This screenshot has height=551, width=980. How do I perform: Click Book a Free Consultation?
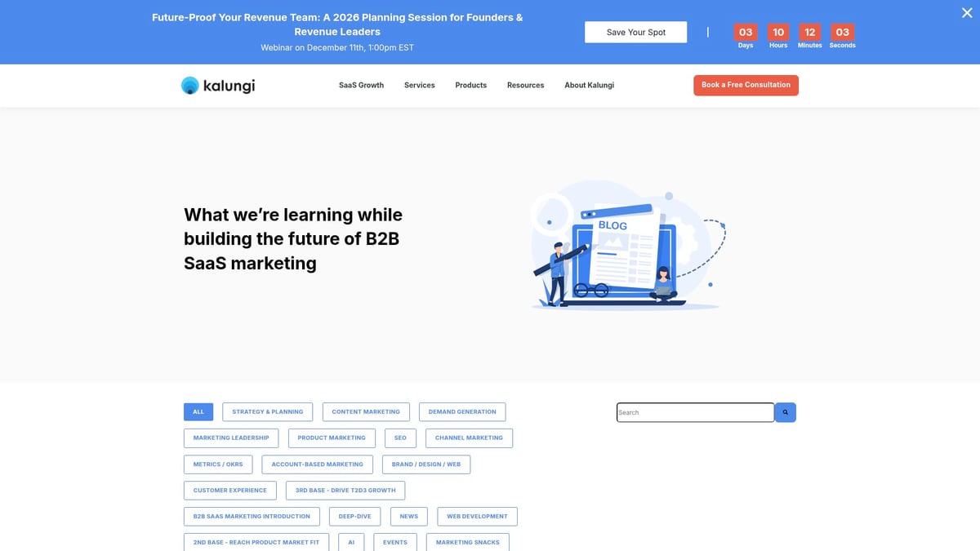click(x=746, y=85)
